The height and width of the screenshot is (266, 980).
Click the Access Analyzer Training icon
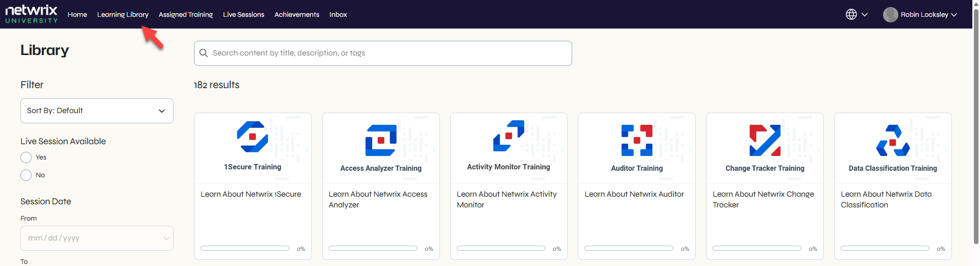(381, 140)
